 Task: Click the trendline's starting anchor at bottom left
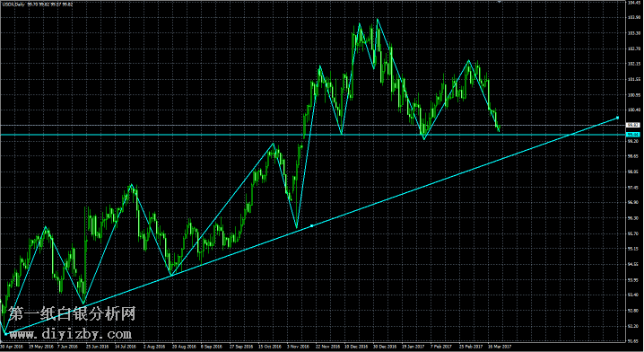click(5, 333)
